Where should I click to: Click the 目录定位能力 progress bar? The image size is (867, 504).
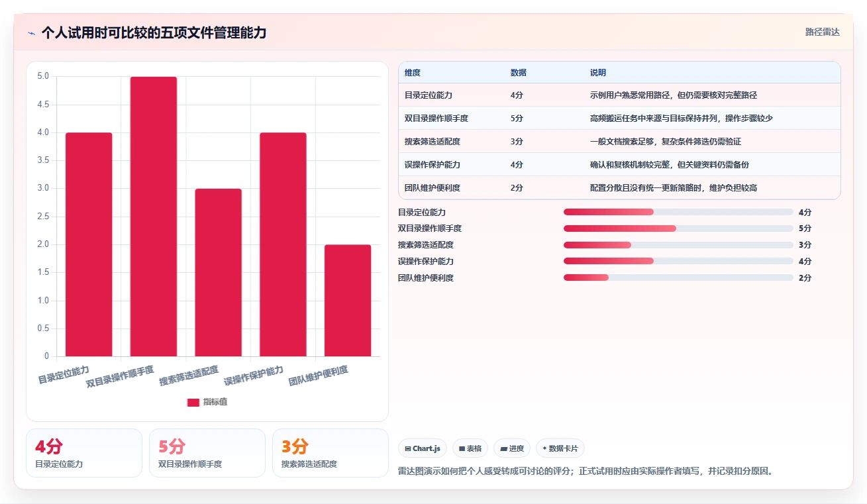[678, 212]
